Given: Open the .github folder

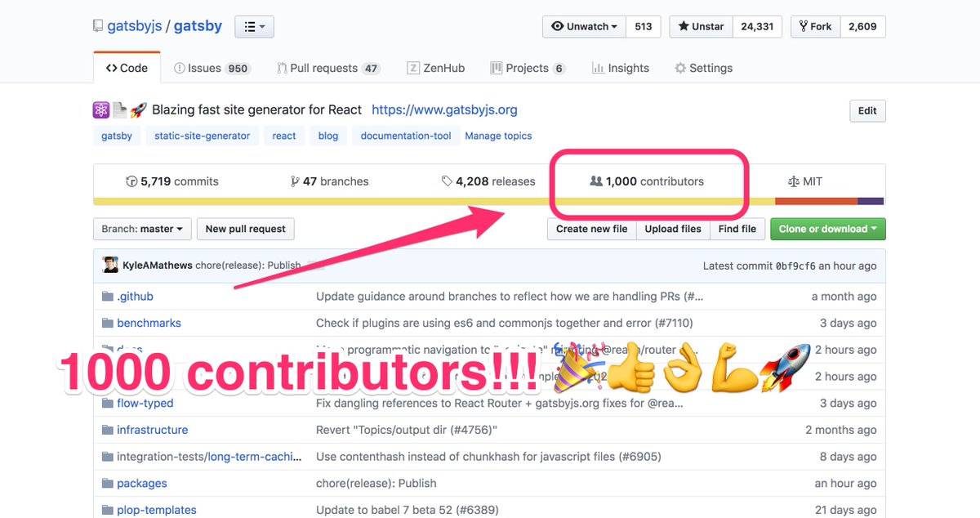Looking at the screenshot, I should click(x=135, y=297).
